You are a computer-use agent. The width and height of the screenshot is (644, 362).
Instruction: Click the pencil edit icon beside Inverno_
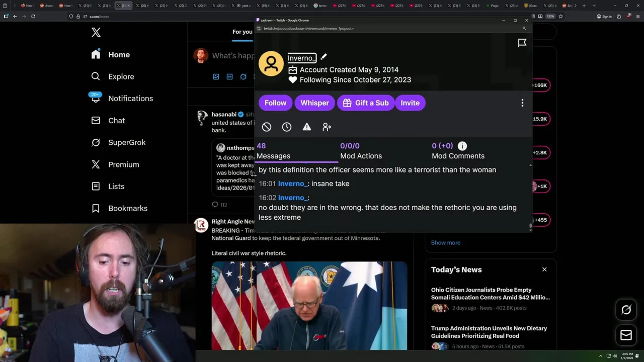pyautogui.click(x=324, y=57)
